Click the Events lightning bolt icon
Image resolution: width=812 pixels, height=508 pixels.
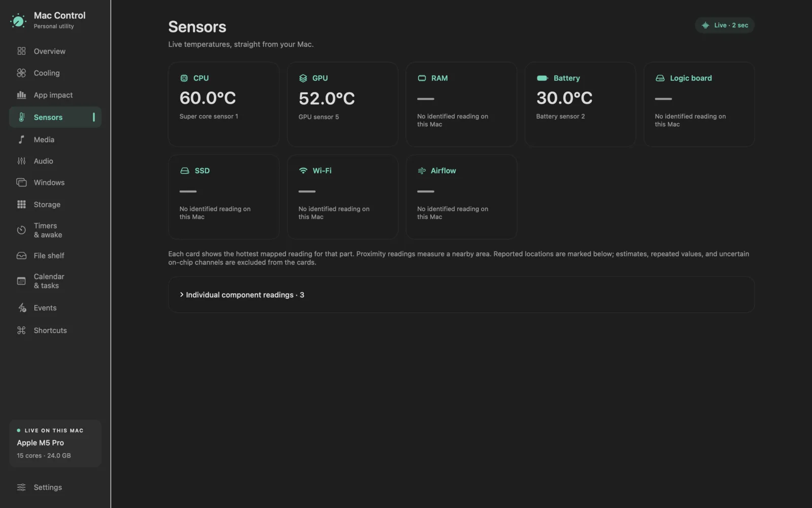[x=22, y=308]
